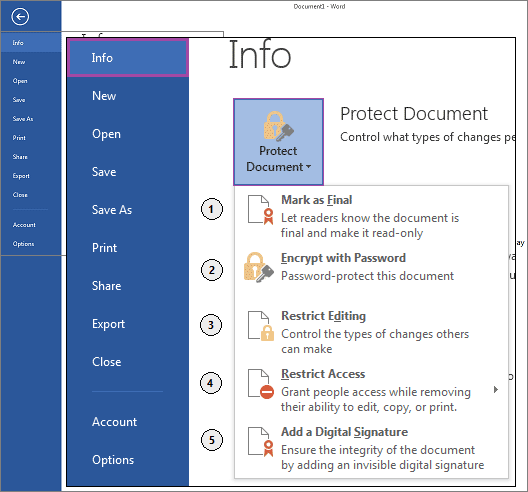Click the 'Document1 - Word' window title

tap(319, 6)
